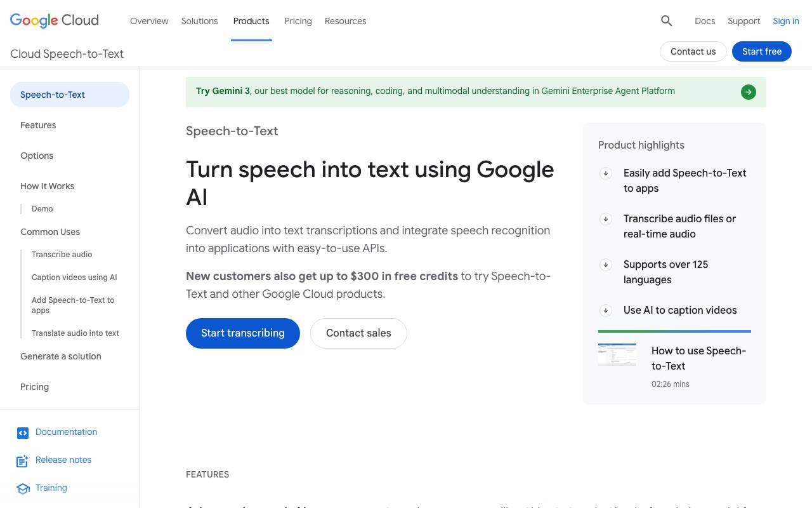Open the Training link
Image resolution: width=812 pixels, height=508 pixels.
51,488
